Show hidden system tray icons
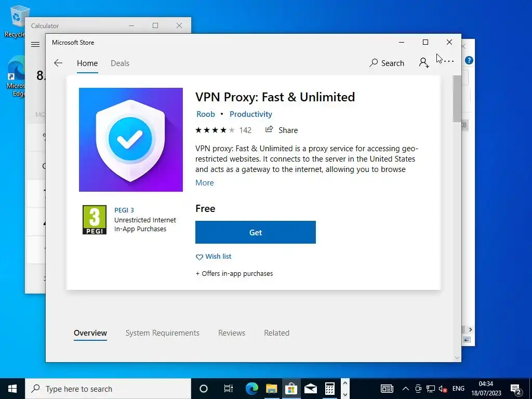This screenshot has height=399, width=532. point(405,389)
